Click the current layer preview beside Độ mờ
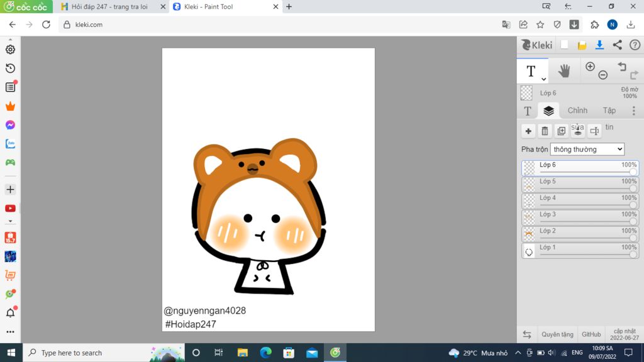Screen dimensions: 644x362 tap(526, 93)
